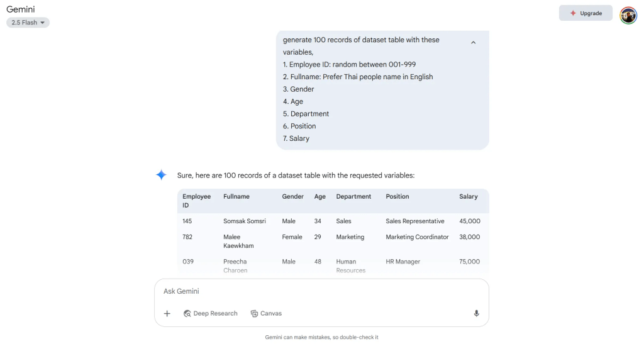Viewport: 644px width, 344px height.
Task: Click the Gemini logo text
Action: tap(19, 9)
